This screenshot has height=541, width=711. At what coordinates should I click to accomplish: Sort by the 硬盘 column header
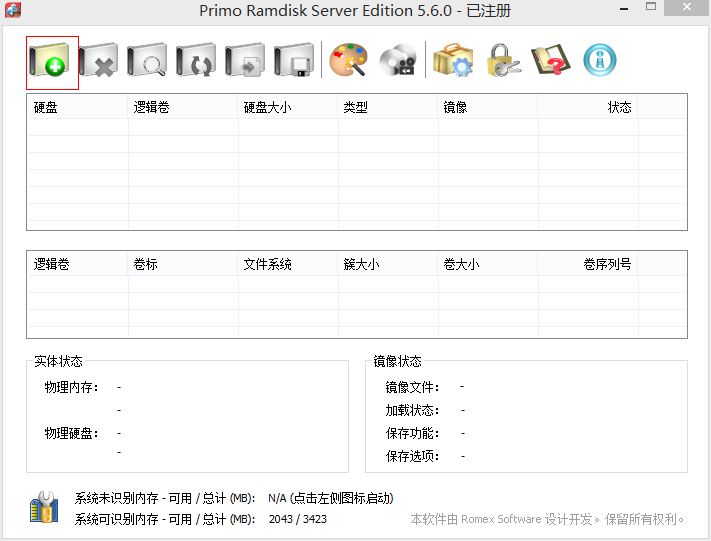point(78,107)
